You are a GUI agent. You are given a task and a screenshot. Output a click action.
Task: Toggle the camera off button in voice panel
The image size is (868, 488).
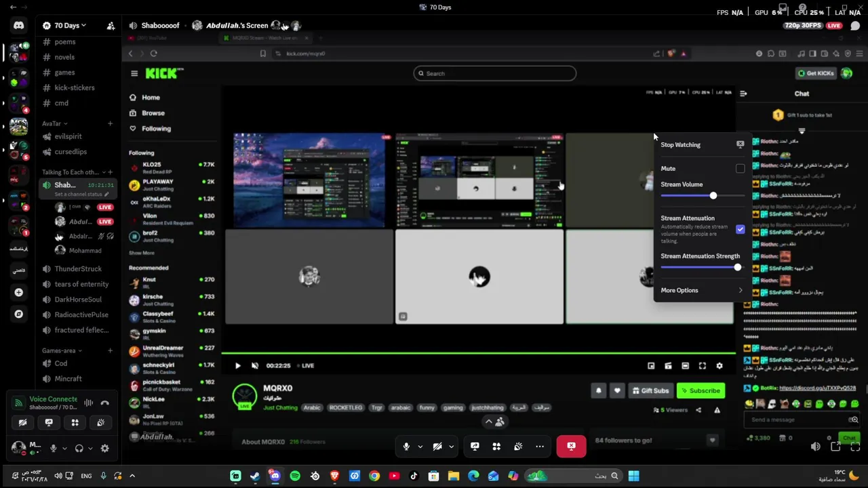tap(23, 422)
